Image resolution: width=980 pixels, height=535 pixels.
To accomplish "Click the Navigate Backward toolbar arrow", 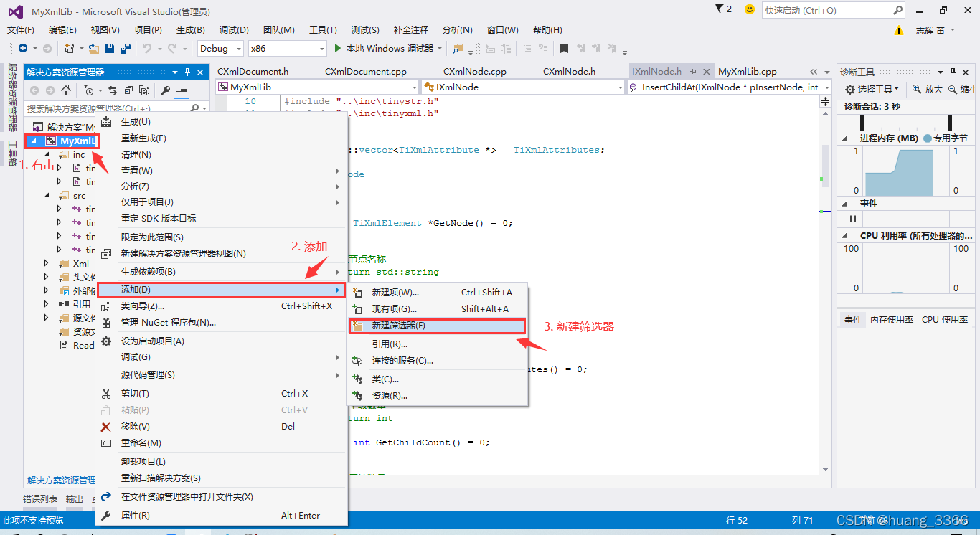I will click(23, 48).
